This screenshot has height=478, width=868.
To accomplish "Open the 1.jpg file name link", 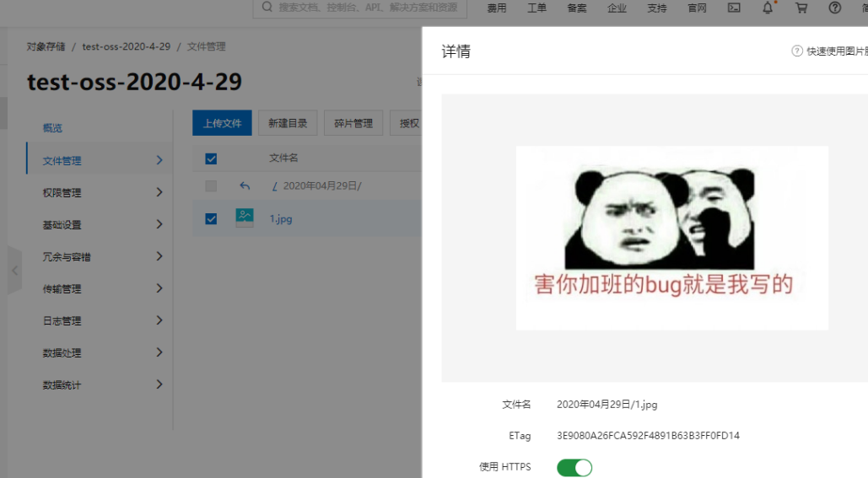I will [281, 218].
